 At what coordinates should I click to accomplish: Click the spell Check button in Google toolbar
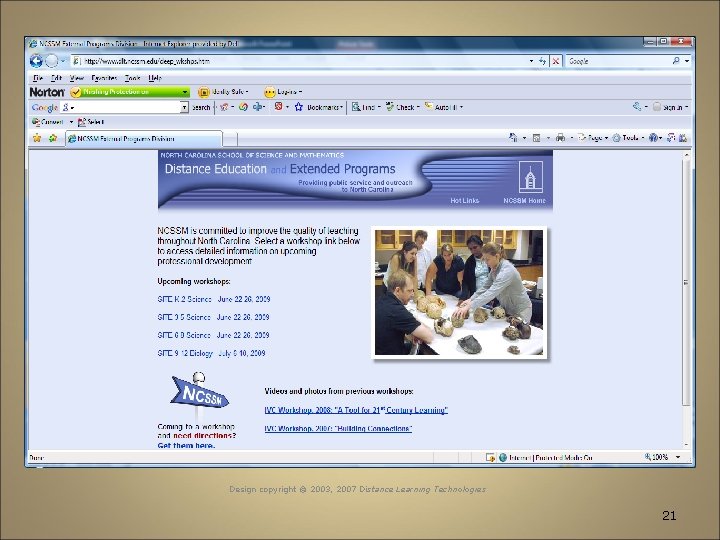[402, 107]
